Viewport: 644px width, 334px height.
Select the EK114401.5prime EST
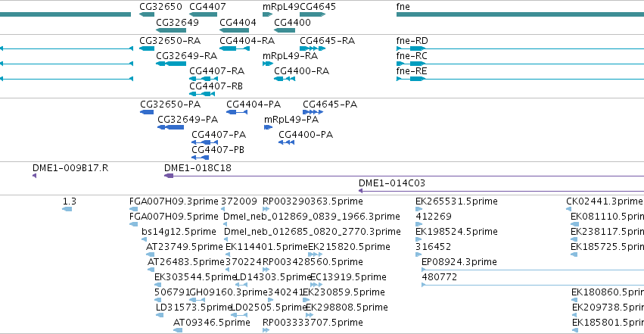(228, 254)
